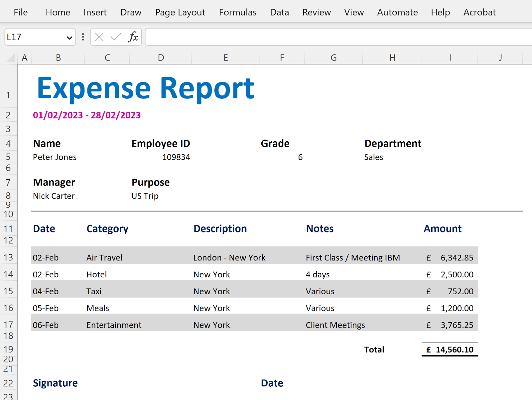Image resolution: width=532 pixels, height=400 pixels.
Task: Switch to the Home tab
Action: [58, 12]
